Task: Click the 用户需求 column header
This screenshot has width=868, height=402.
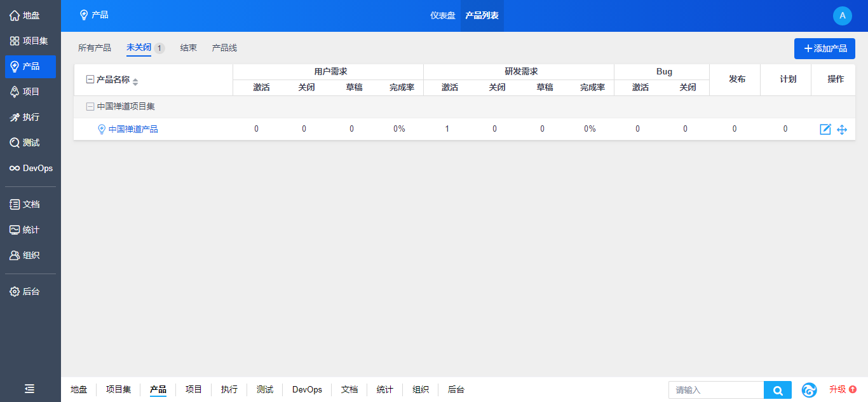Action: (330, 71)
